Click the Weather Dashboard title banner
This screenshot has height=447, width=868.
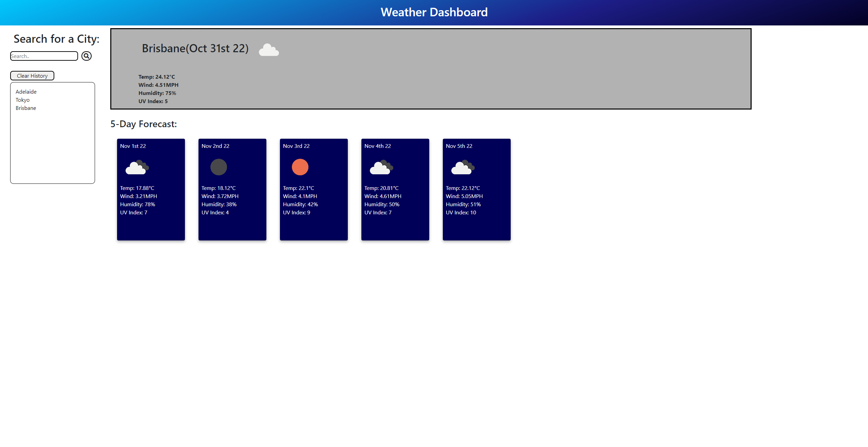pos(434,12)
